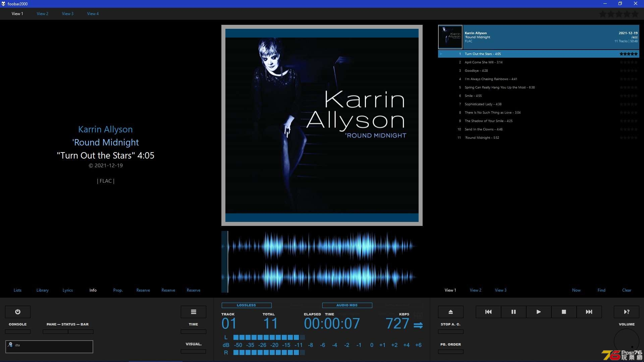Viewport: 644px width, 362px height.
Task: Click the LOSSLESS indicator box
Action: 247,305
